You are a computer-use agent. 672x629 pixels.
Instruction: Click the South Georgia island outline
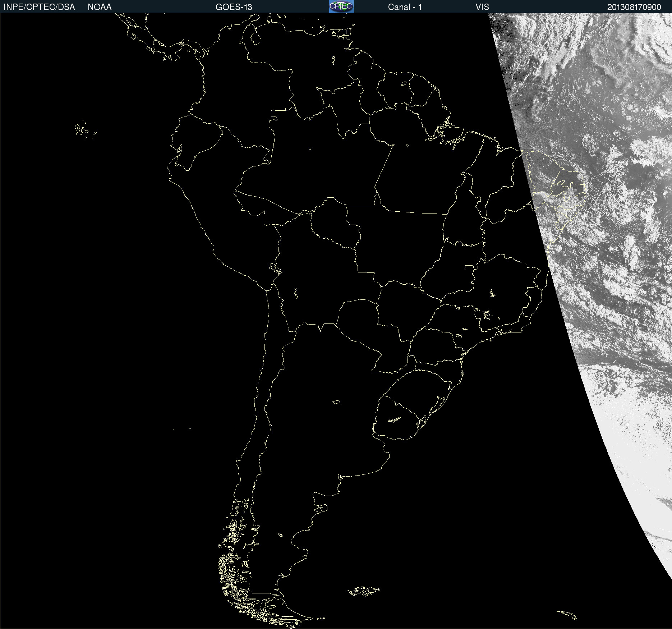coord(567,614)
